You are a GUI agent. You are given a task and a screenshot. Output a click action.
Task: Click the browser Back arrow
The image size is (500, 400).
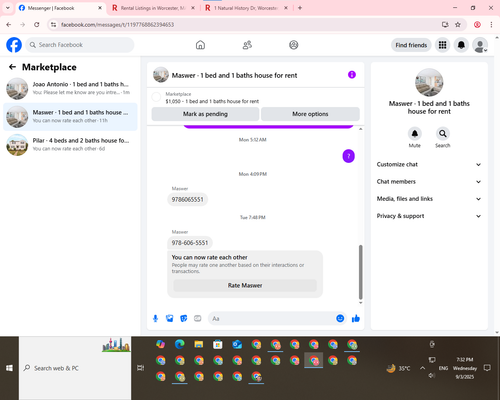point(9,25)
